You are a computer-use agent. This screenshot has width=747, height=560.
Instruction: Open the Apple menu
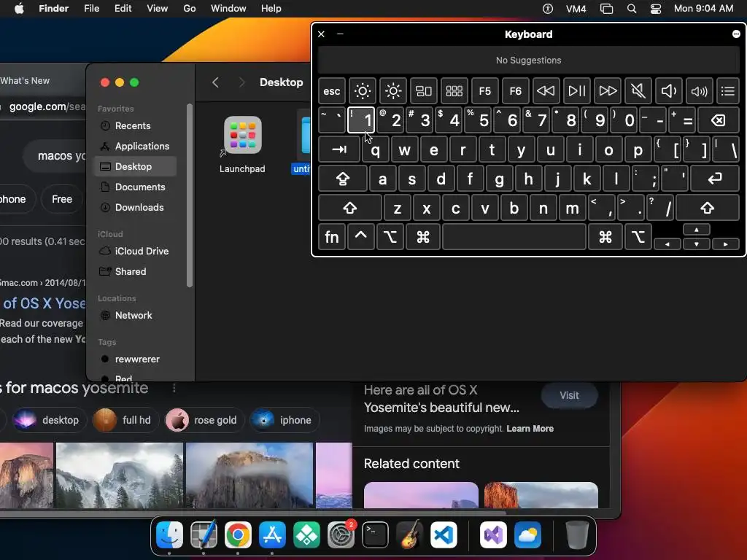coord(19,9)
